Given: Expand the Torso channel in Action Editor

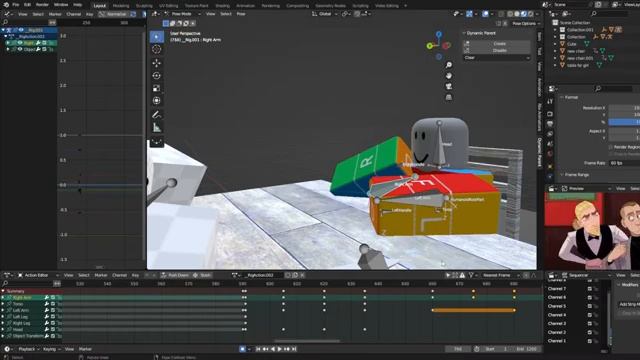Looking at the screenshot, I should (x=3, y=304).
